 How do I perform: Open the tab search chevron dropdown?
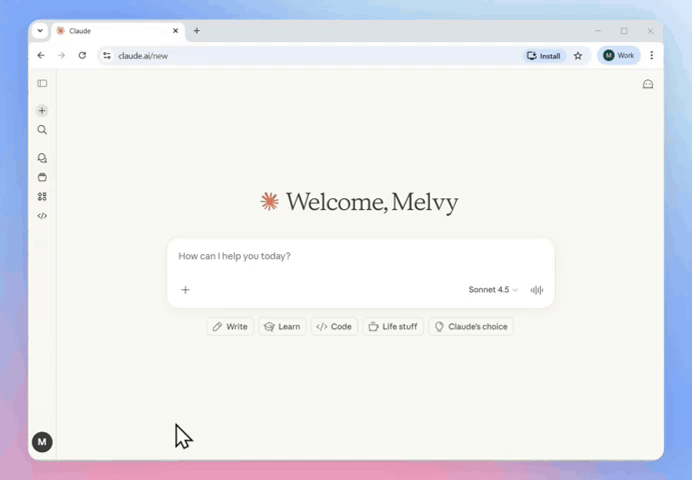pyautogui.click(x=40, y=31)
